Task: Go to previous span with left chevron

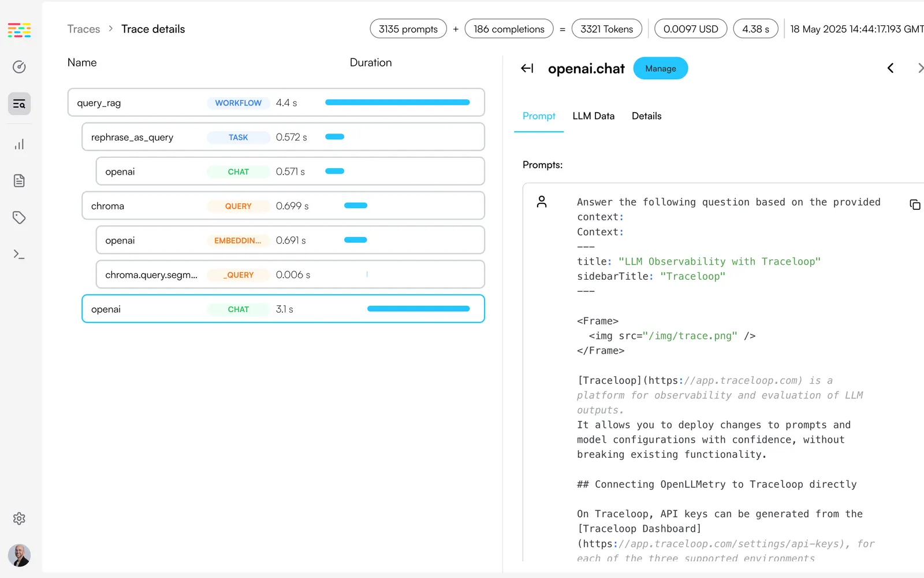Action: pos(891,68)
